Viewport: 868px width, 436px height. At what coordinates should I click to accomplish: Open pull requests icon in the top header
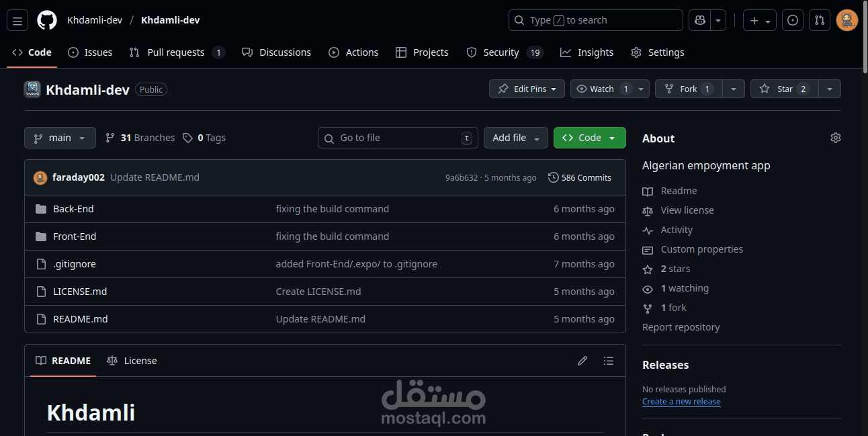(x=820, y=20)
